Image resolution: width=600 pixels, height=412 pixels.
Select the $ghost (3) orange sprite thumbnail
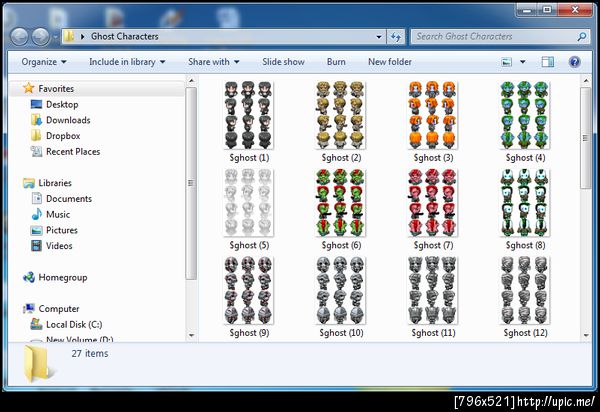[432, 115]
